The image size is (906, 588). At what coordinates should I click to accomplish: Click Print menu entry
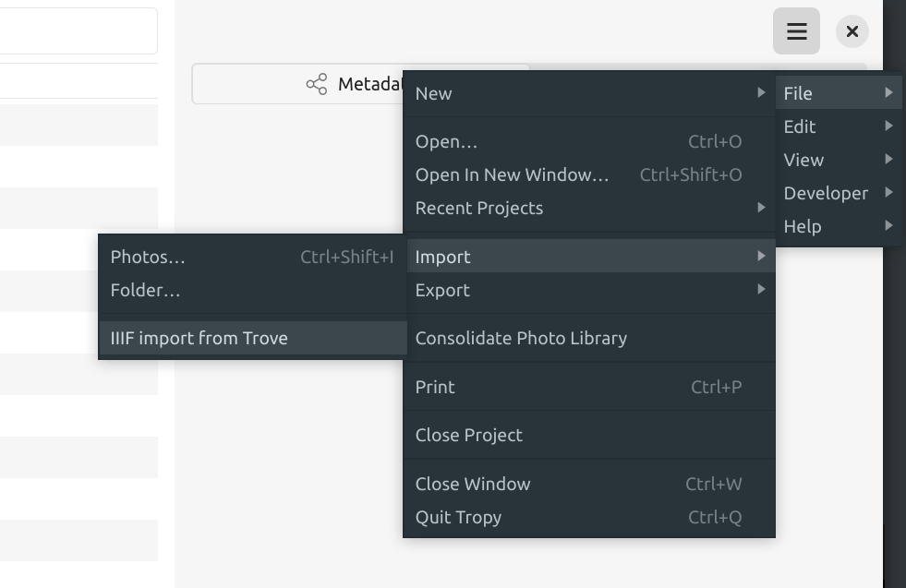pyautogui.click(x=589, y=387)
